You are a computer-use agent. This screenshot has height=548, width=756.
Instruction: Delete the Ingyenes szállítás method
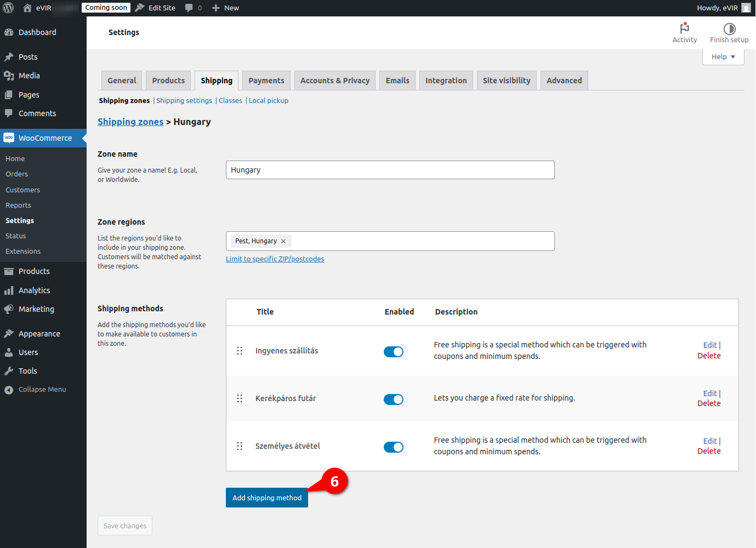coord(709,356)
